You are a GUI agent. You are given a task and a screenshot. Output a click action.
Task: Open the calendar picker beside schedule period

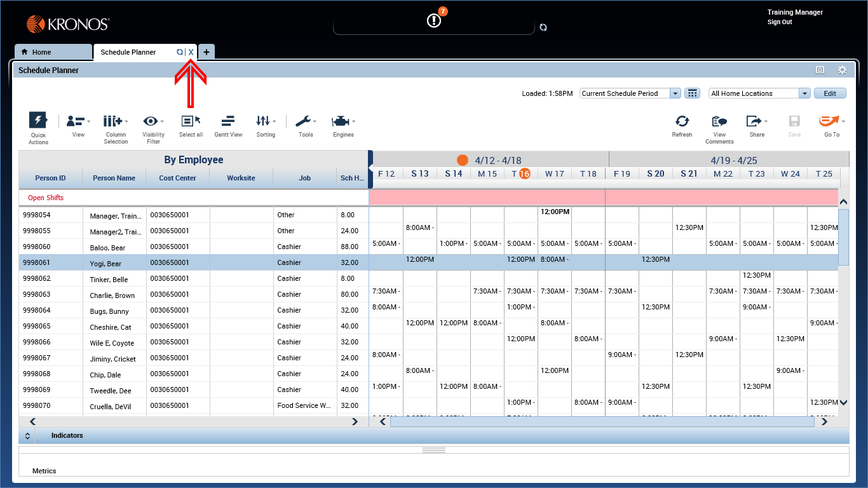coord(692,93)
